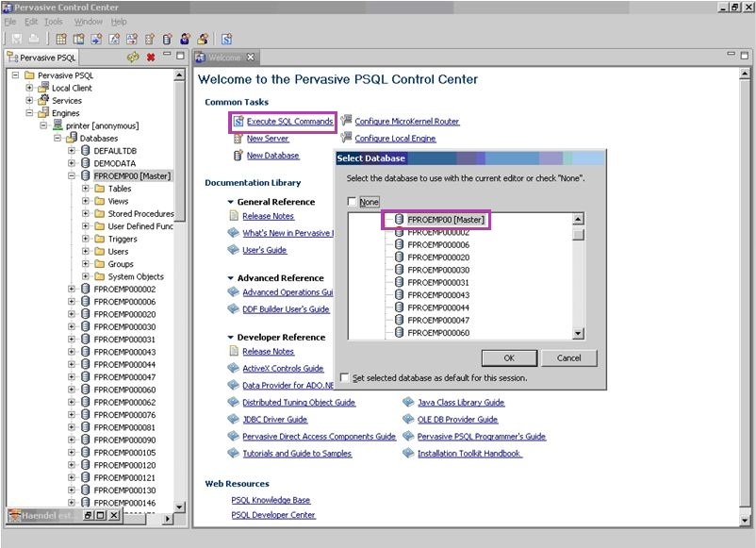Collapse the Advanced Reference section
Screen dimensions: 756x548
[230, 278]
